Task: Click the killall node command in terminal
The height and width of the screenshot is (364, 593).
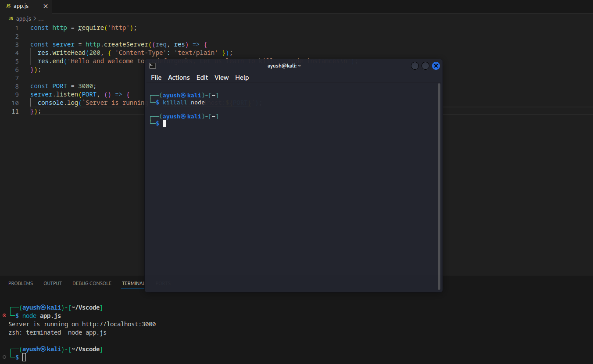Action: coord(184,102)
